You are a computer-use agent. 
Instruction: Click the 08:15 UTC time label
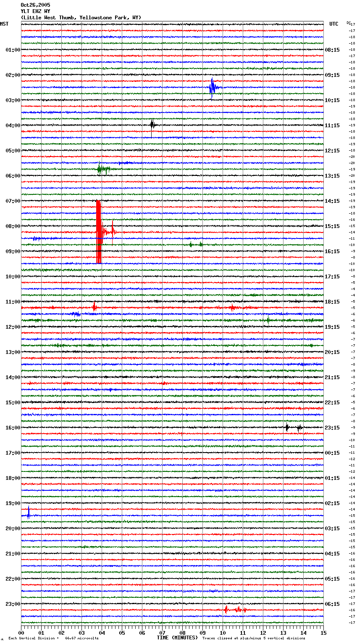[332, 50]
